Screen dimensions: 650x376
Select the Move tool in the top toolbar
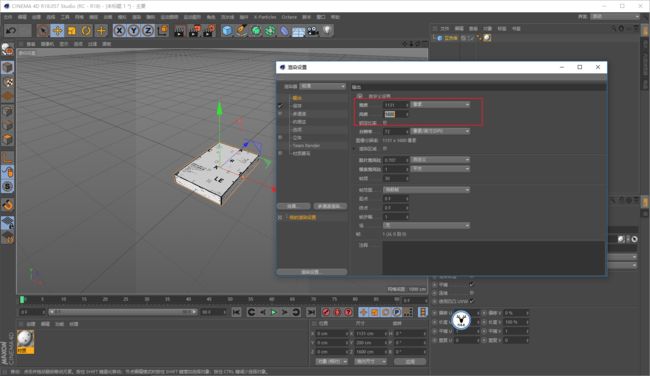[57, 31]
